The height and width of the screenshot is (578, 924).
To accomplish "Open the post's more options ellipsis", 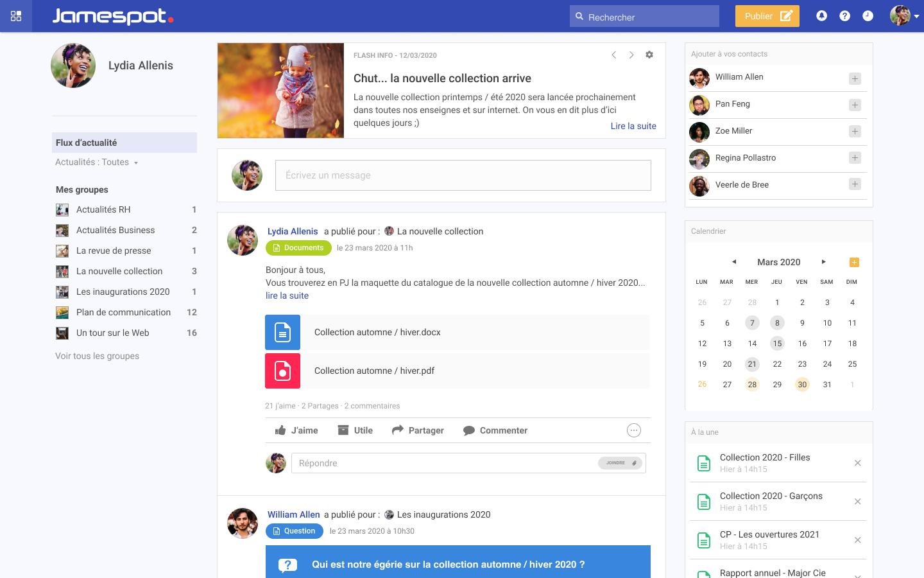I will 634,430.
